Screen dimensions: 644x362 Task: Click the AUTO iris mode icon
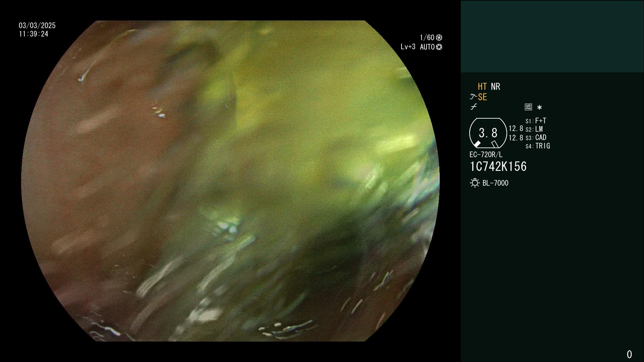pyautogui.click(x=439, y=47)
